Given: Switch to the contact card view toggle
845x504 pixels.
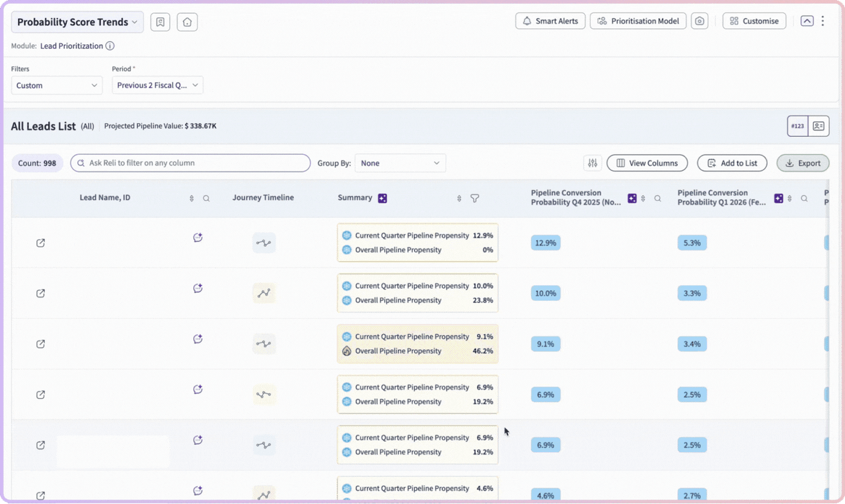Looking at the screenshot, I should [818, 126].
